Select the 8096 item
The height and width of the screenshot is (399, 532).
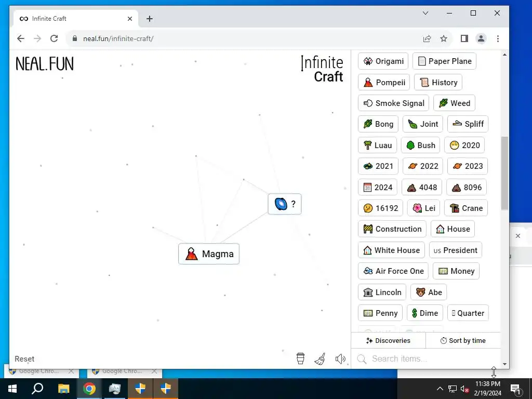point(467,187)
